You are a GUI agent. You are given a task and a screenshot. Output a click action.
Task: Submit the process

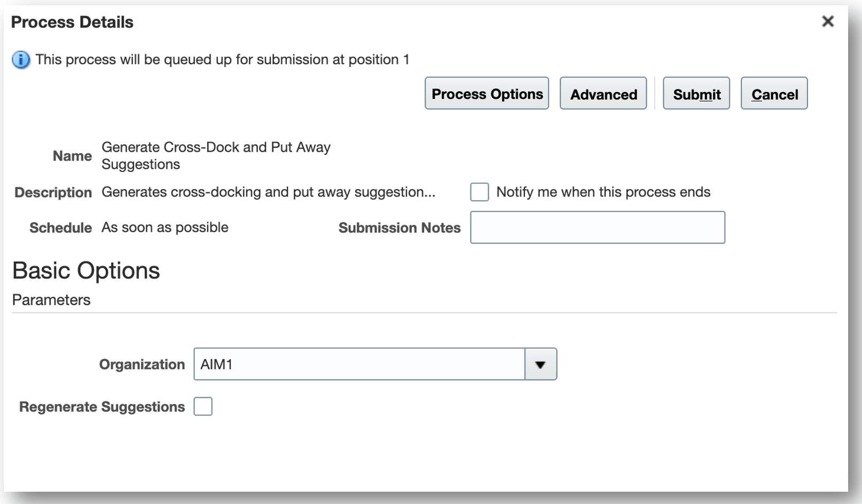coord(696,94)
